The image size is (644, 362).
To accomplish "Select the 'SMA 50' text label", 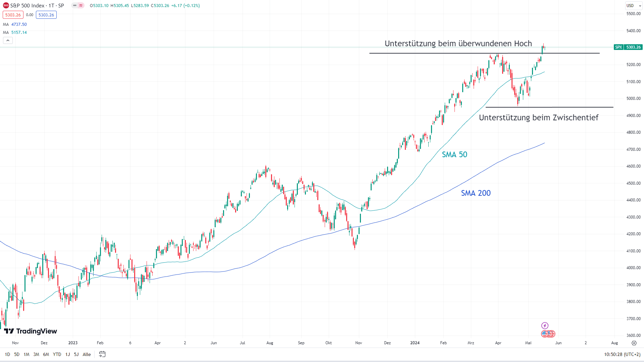I will click(x=454, y=155).
